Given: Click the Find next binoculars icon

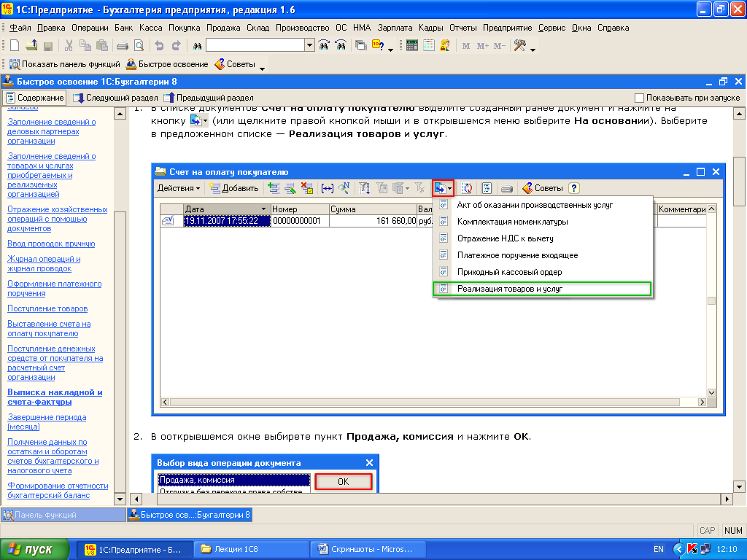Looking at the screenshot, I should pos(324,46).
